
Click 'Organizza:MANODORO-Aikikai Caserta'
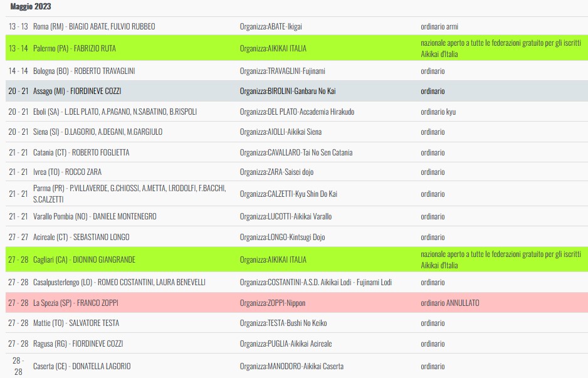(291, 366)
